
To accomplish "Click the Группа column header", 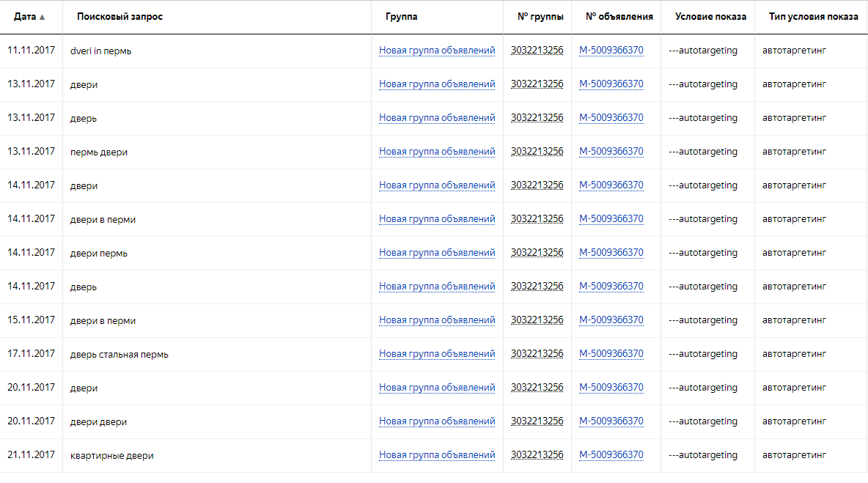I will coord(401,17).
